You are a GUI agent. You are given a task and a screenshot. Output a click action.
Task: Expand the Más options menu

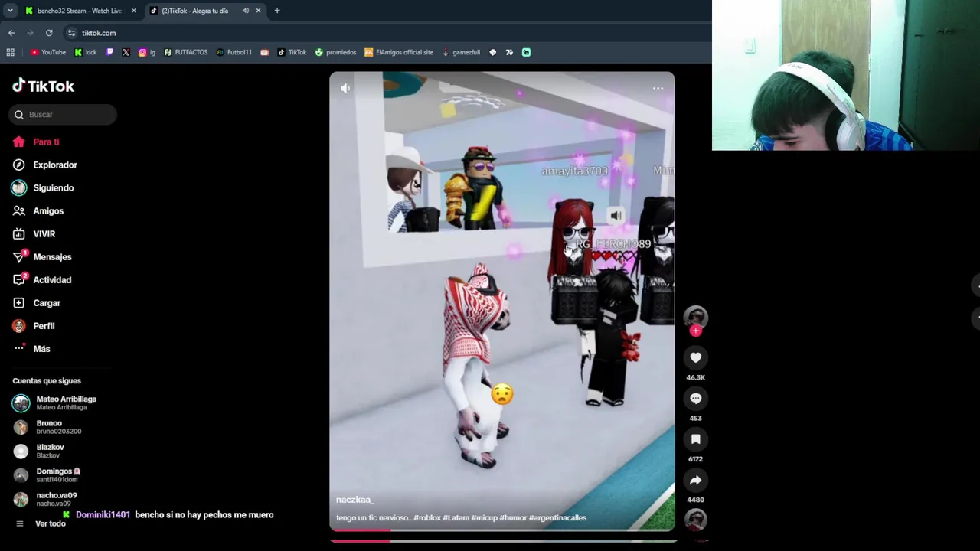click(x=31, y=348)
